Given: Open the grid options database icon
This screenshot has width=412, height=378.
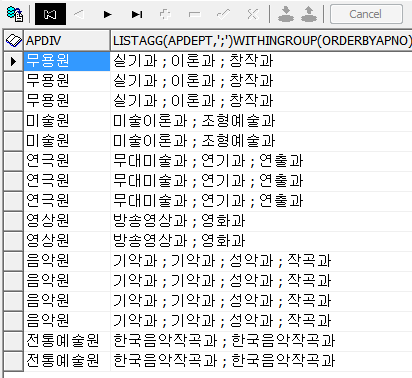Looking at the screenshot, I should pyautogui.click(x=15, y=14).
